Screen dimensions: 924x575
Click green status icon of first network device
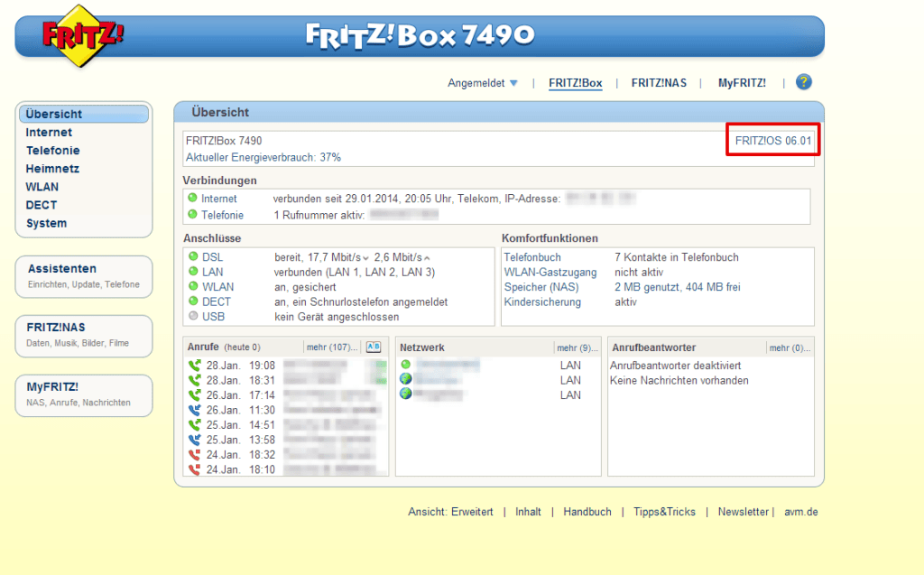click(x=405, y=365)
